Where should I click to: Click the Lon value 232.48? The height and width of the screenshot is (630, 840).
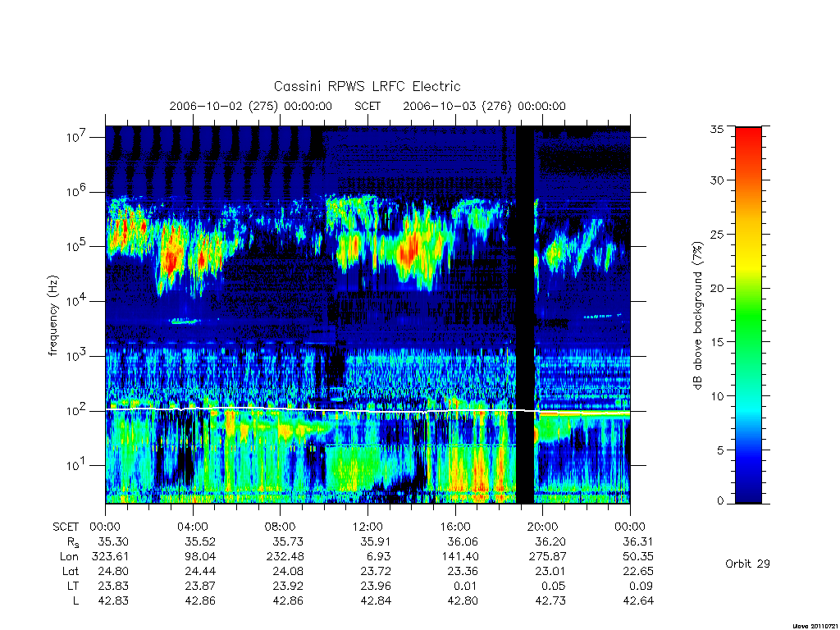[x=285, y=557]
